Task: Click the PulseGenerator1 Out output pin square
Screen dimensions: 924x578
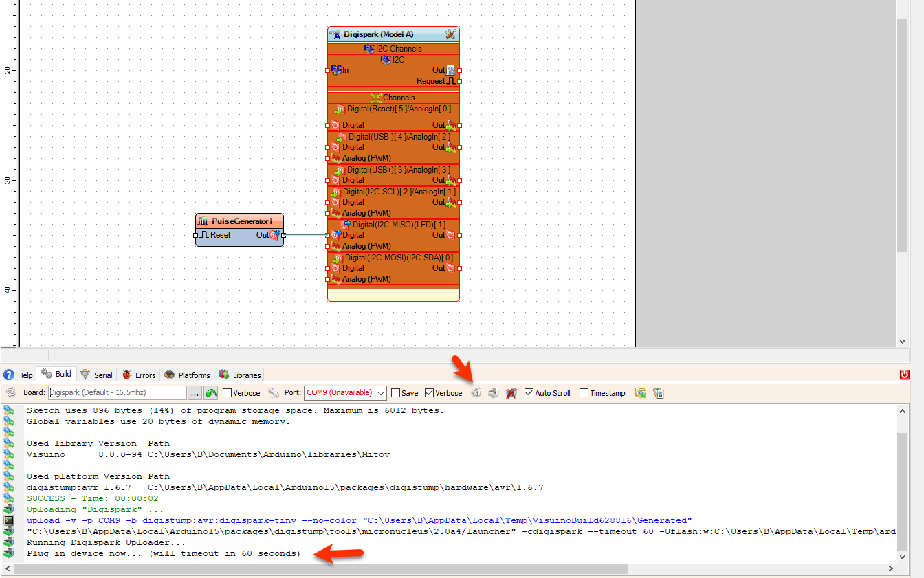Action: [283, 235]
